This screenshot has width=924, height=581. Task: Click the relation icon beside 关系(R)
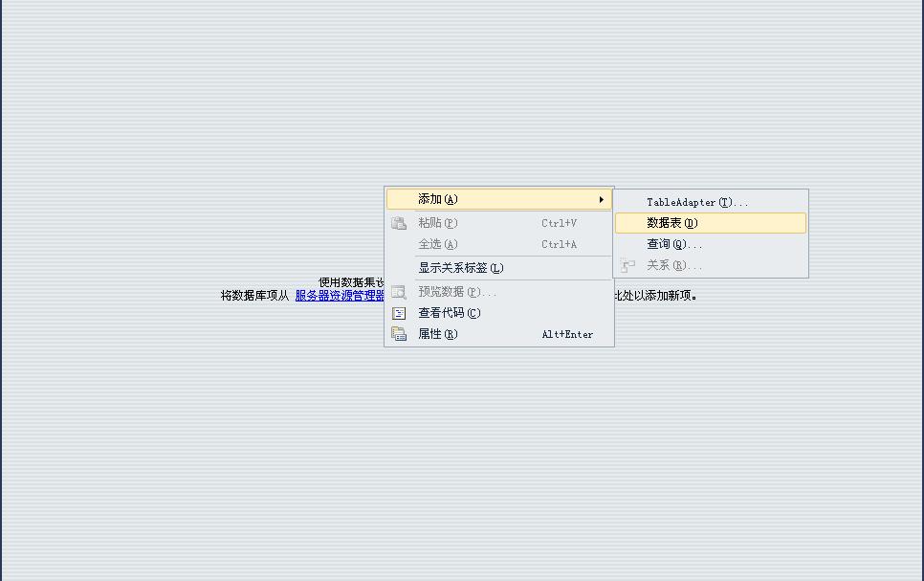coord(627,265)
